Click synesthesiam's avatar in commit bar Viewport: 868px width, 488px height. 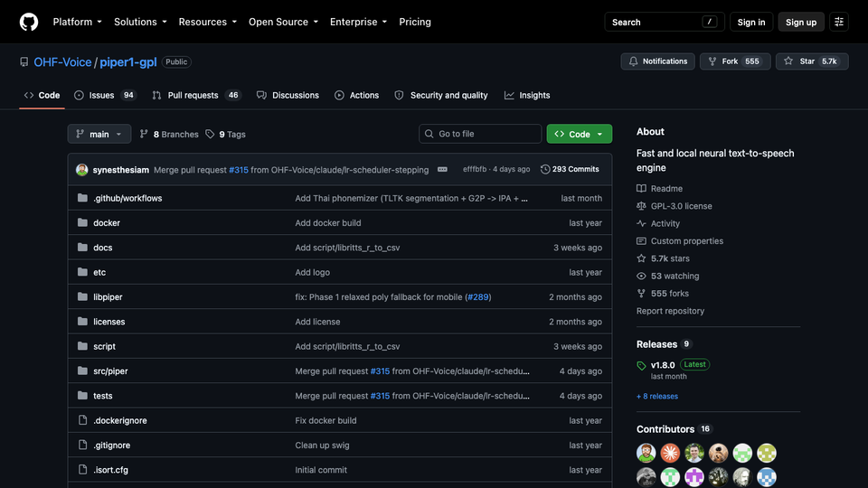[x=82, y=170]
